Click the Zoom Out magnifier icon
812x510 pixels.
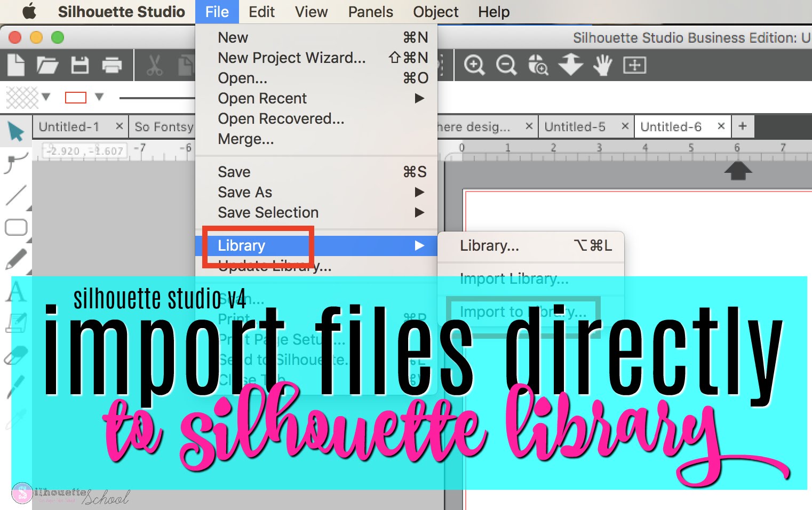506,65
